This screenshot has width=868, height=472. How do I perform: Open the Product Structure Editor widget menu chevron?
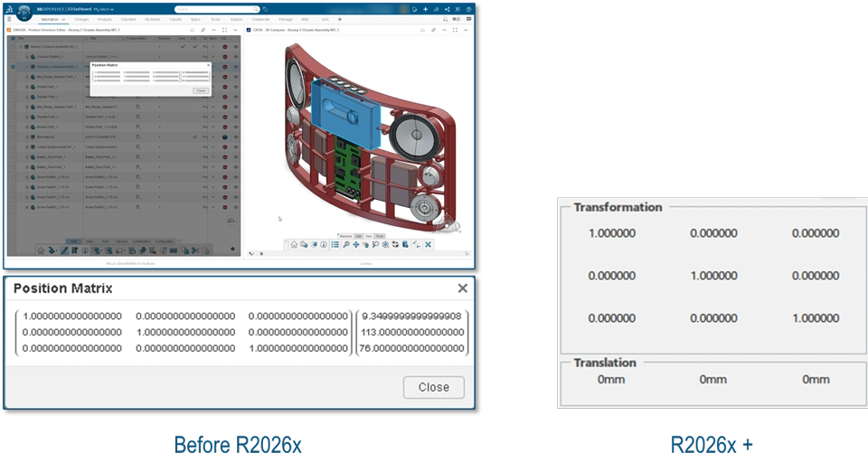point(235,30)
